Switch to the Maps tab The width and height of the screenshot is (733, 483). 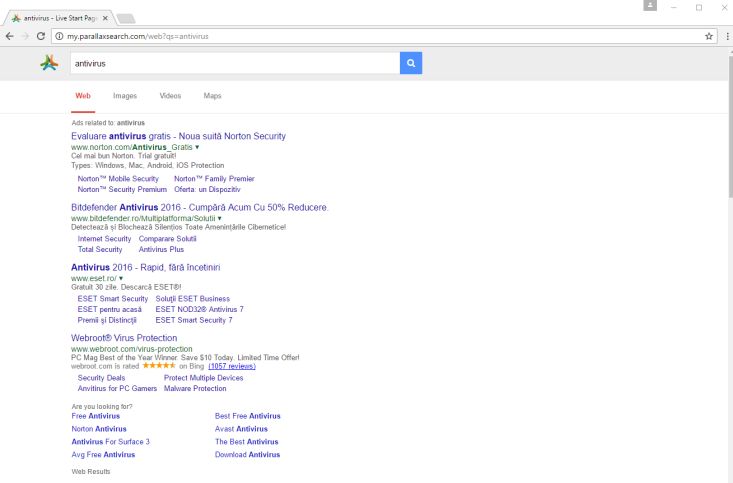212,96
